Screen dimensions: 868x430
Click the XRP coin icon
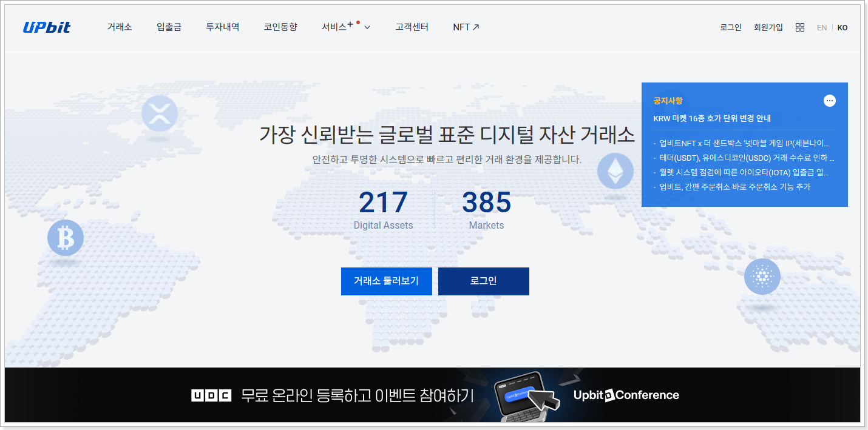[x=160, y=113]
